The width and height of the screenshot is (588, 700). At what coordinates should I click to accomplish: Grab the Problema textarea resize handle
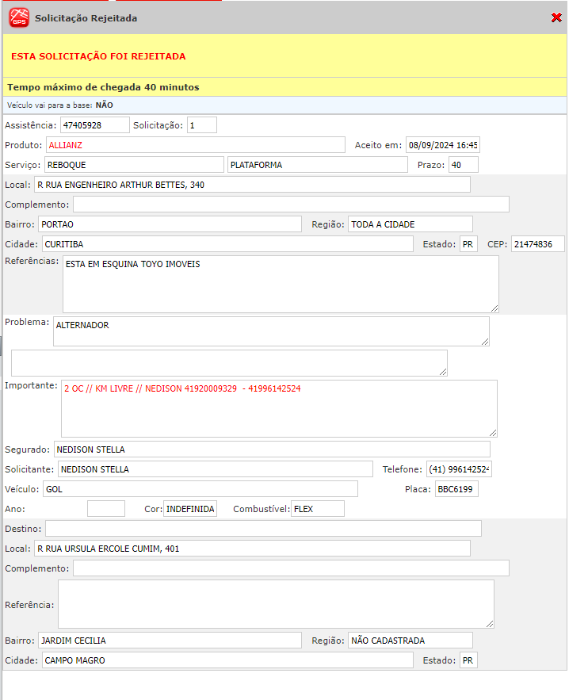[484, 341]
